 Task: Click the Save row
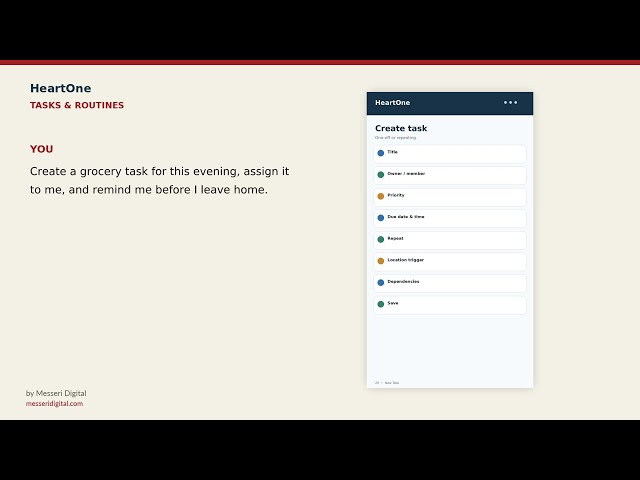click(x=450, y=305)
